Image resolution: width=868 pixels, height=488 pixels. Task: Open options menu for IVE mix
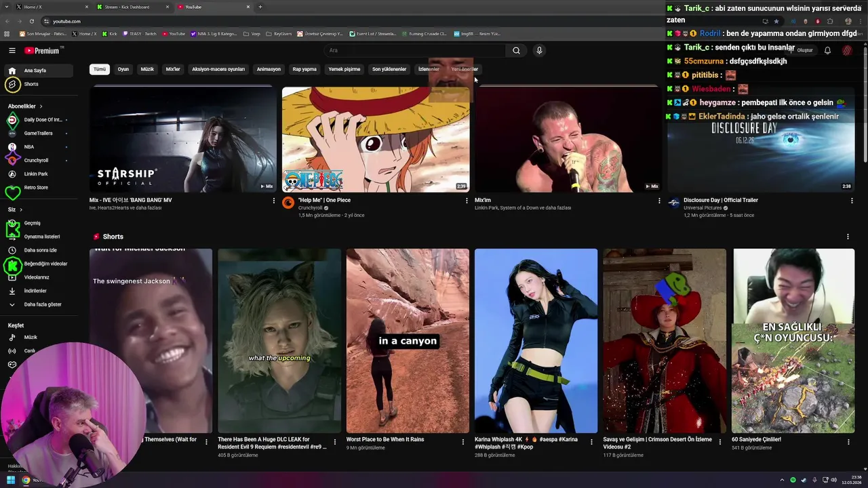click(x=274, y=201)
